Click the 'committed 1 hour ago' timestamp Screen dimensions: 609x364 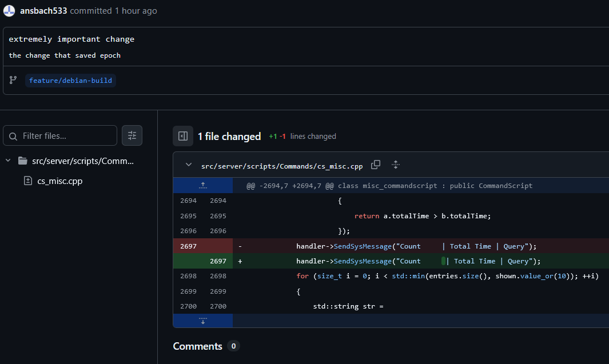[113, 11]
